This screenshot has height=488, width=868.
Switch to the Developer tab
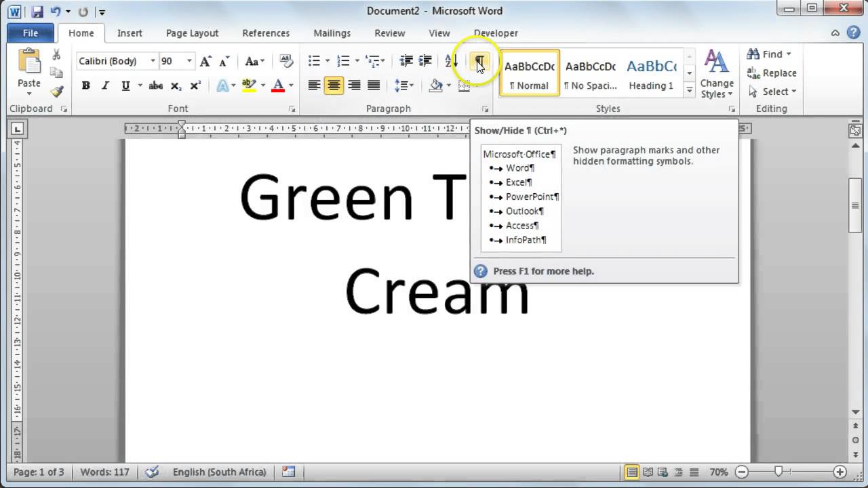(496, 33)
